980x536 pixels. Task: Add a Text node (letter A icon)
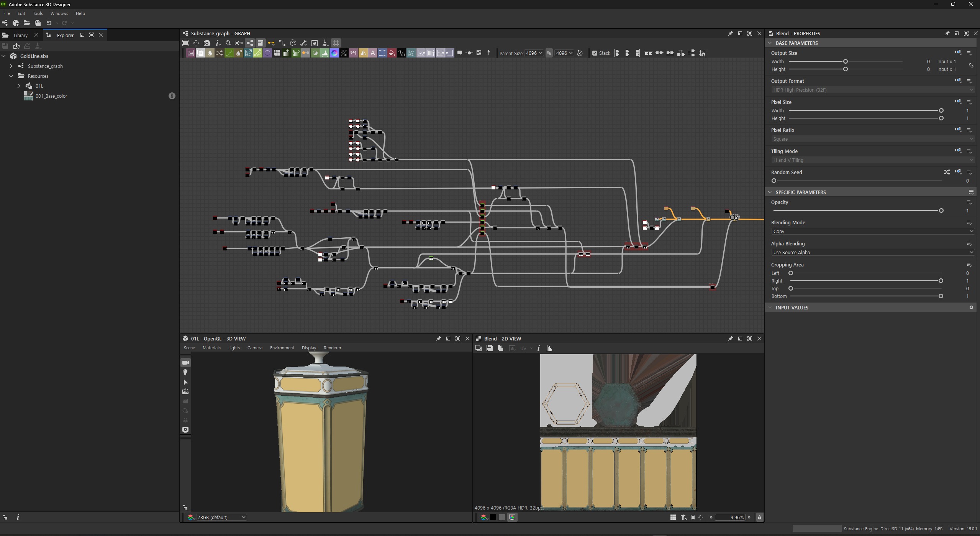pos(373,53)
